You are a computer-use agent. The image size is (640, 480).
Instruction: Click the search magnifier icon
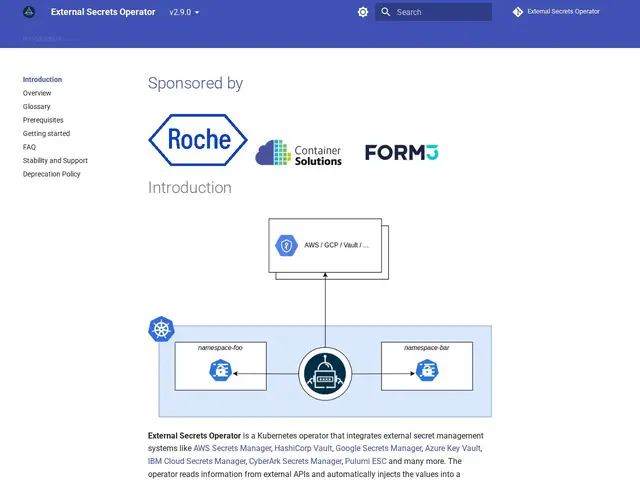pyautogui.click(x=385, y=12)
